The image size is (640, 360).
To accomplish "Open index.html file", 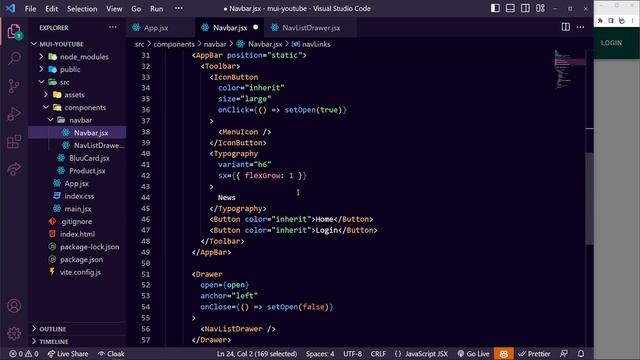I will pyautogui.click(x=77, y=234).
